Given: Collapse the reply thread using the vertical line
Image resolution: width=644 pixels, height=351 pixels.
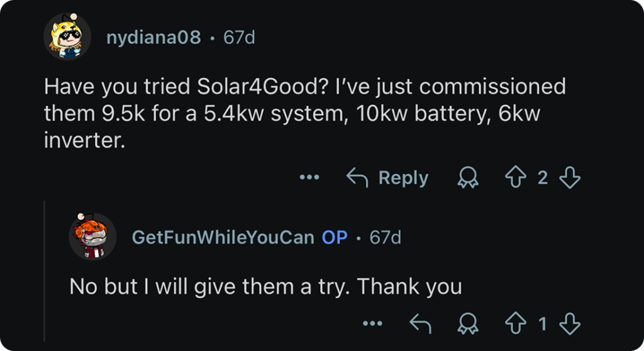Looking at the screenshot, I should tap(44, 270).
